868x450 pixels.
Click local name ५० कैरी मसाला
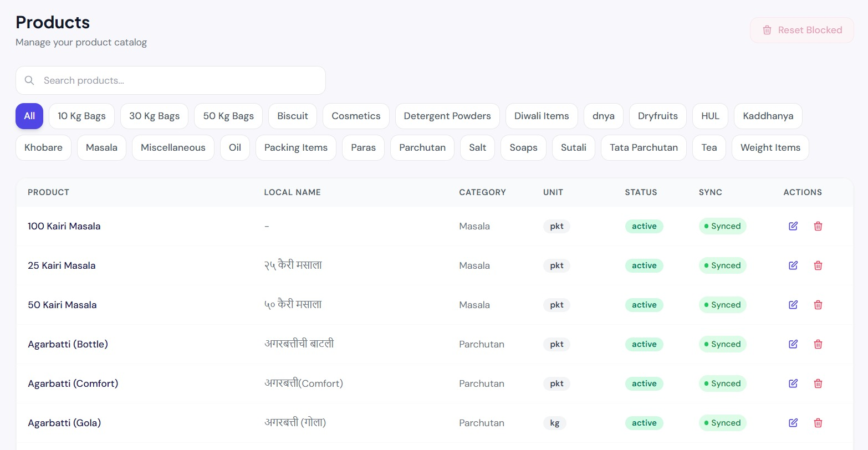pos(293,305)
